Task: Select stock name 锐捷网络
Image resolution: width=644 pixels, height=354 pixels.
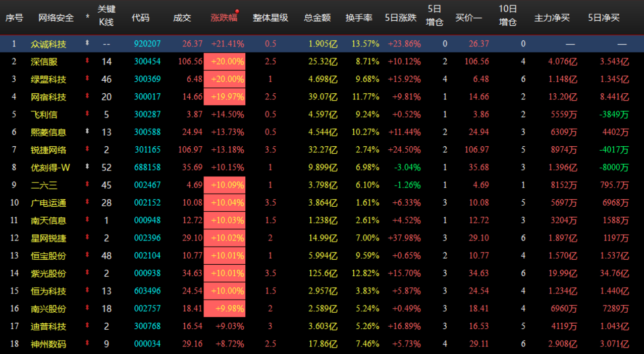Action: click(48, 150)
